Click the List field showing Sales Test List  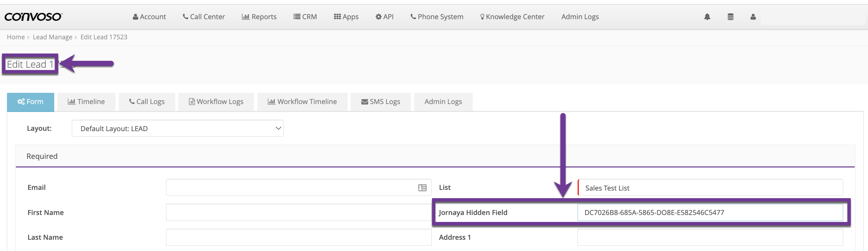pyautogui.click(x=710, y=188)
